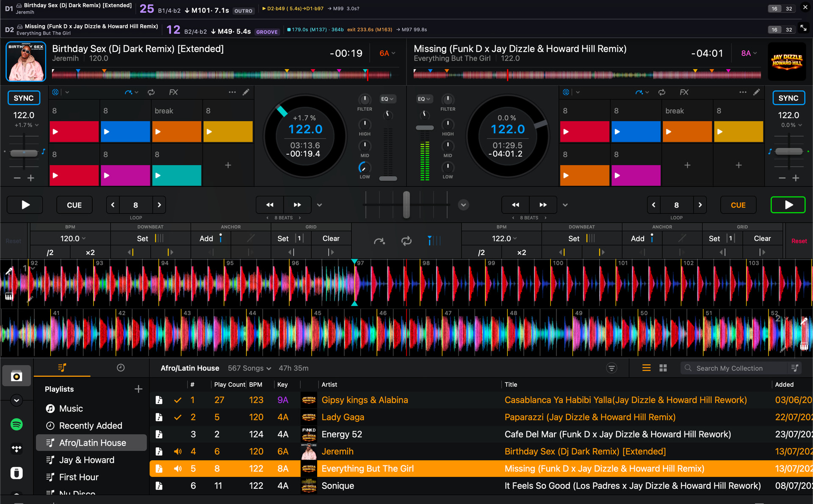813x504 pixels.
Task: Click the left deck pencil edit icon
Action: click(x=246, y=92)
